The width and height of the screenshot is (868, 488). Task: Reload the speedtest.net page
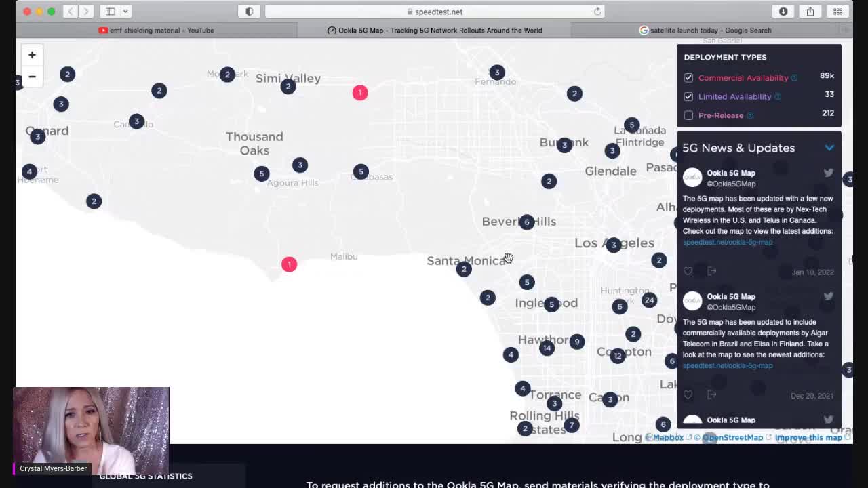coord(597,12)
